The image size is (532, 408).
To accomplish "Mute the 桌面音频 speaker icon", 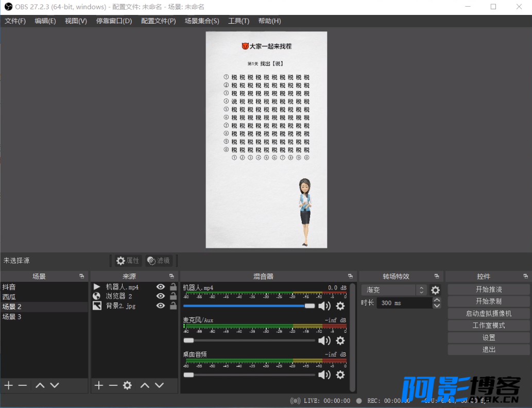I will [x=324, y=375].
